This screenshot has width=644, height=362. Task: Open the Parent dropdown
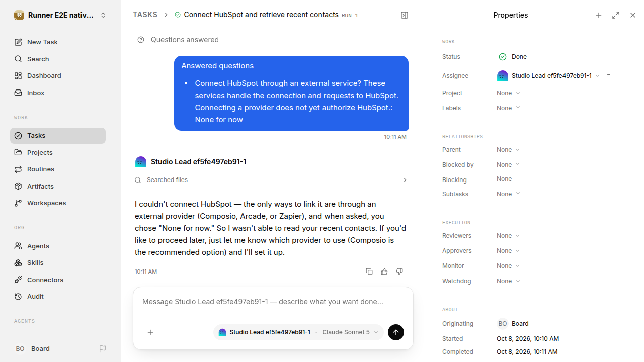point(508,150)
